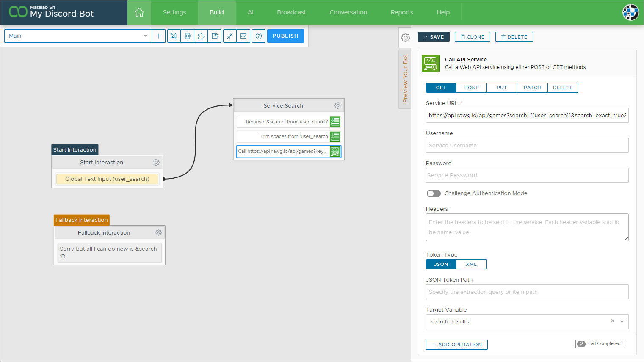644x362 pixels.
Task: Open the Broadcast menu
Action: [291, 12]
